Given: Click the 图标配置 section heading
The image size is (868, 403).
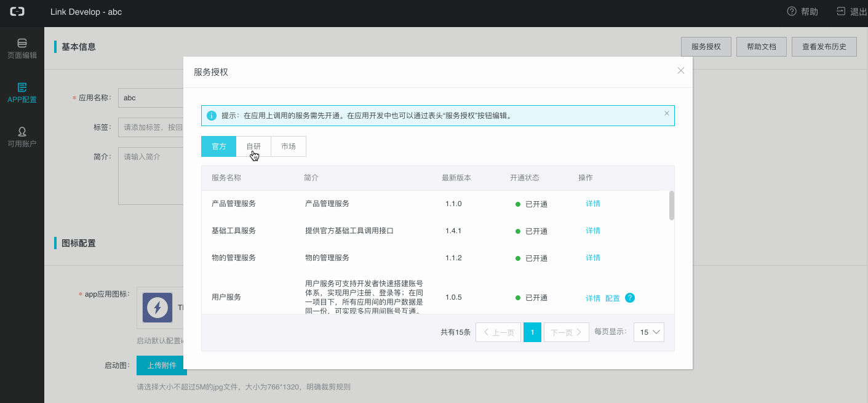Looking at the screenshot, I should click(x=79, y=244).
